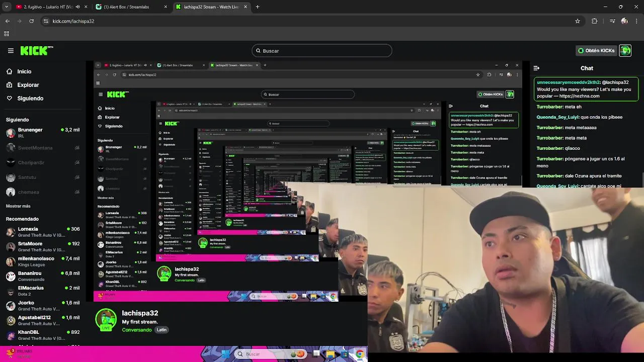Screen dimensions: 644x362
Task: Open milenkanolasco's Kings League stream
Action: click(x=43, y=261)
